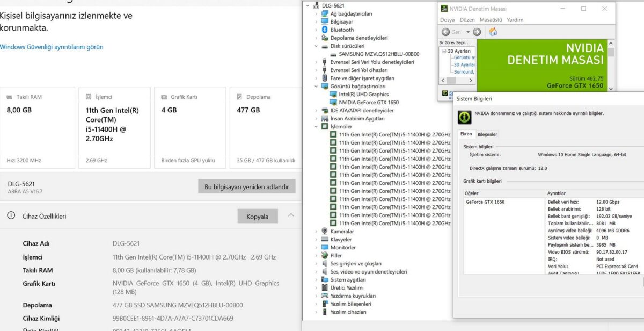Click the Yazılım cihazları icon

point(325,312)
